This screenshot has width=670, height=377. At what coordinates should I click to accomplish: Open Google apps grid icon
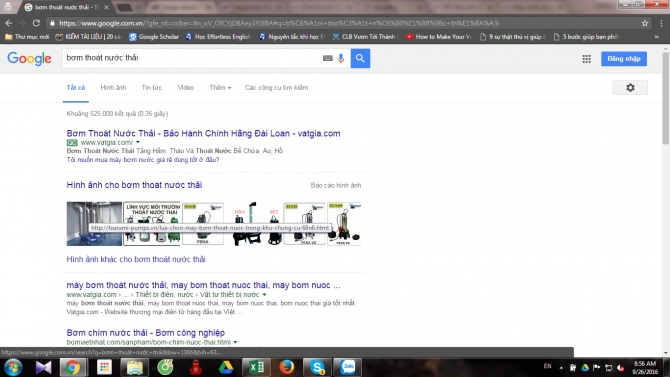pos(586,59)
